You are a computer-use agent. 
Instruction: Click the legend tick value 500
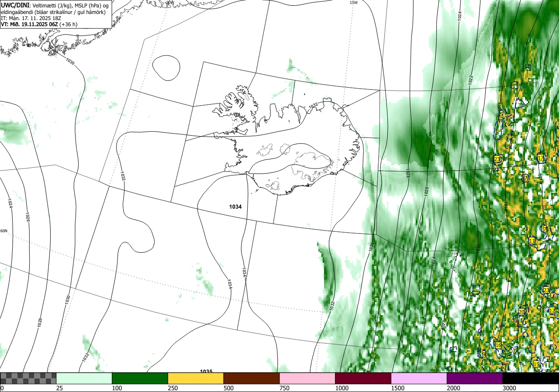point(228,388)
